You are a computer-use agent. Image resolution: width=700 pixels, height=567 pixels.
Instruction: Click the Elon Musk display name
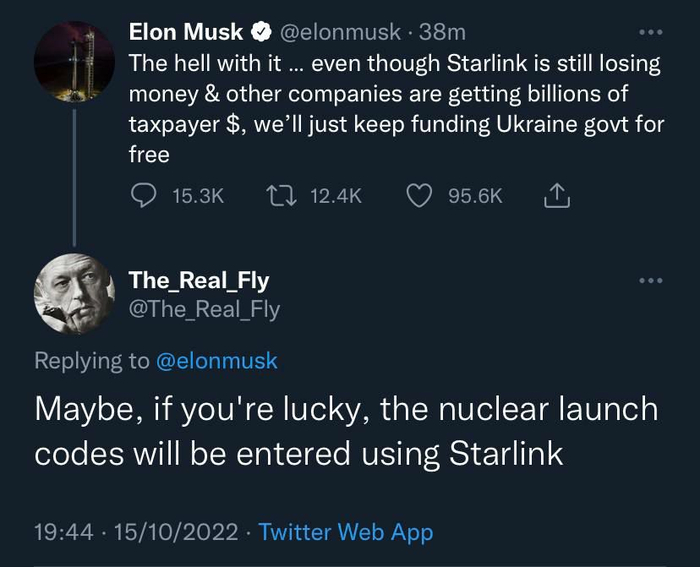186,34
